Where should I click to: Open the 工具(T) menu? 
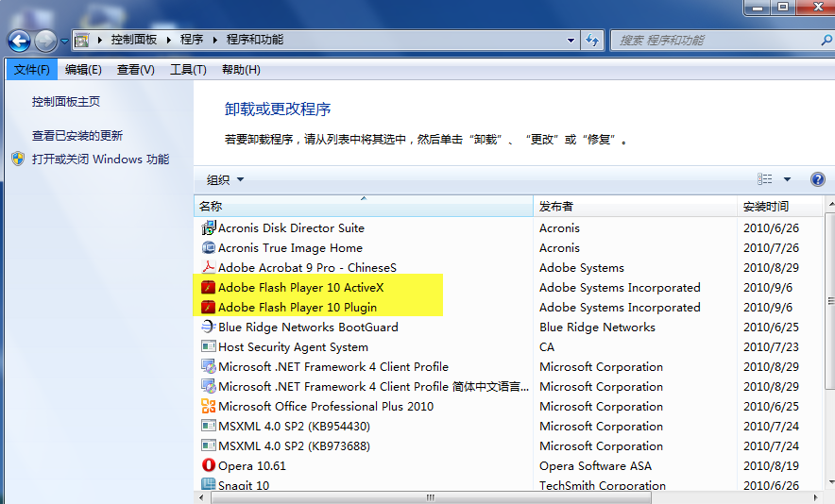click(x=188, y=70)
